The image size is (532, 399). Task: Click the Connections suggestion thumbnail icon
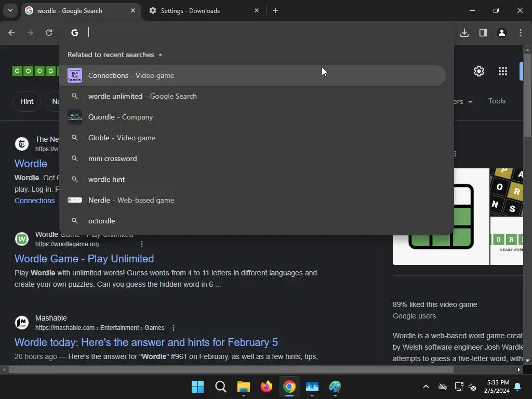pyautogui.click(x=75, y=75)
